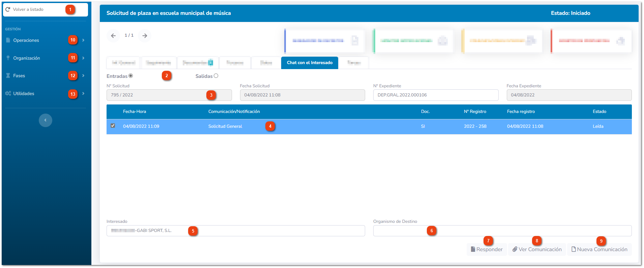Click the red-bordered summary card
644x268 pixels.
pyautogui.click(x=591, y=41)
